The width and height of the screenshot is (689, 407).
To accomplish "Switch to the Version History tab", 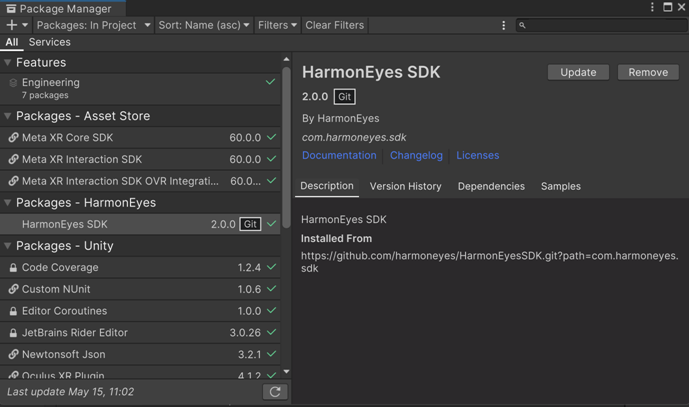I will pos(406,186).
